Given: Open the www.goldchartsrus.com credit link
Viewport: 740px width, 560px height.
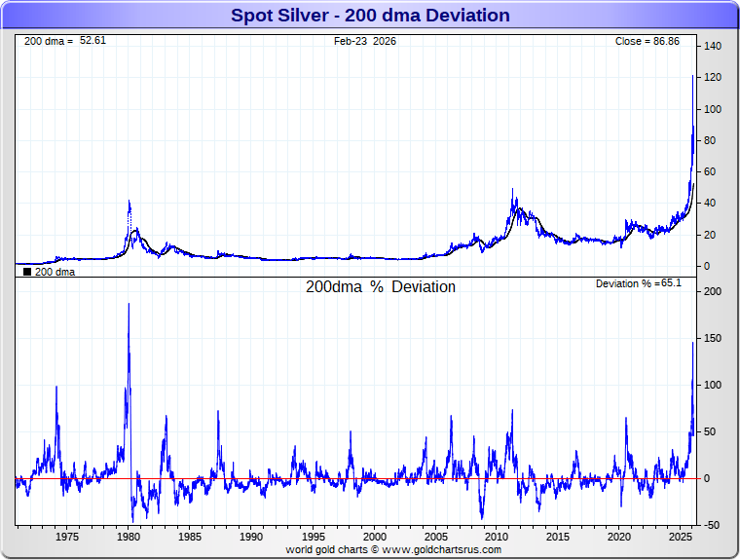Looking at the screenshot, I should click(442, 549).
